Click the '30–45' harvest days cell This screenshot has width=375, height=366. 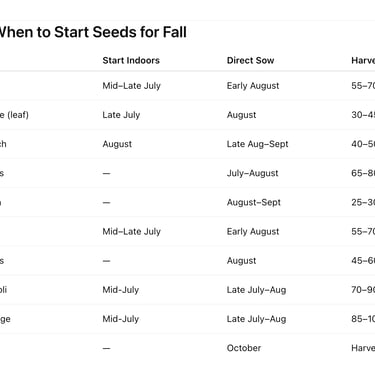tap(363, 115)
